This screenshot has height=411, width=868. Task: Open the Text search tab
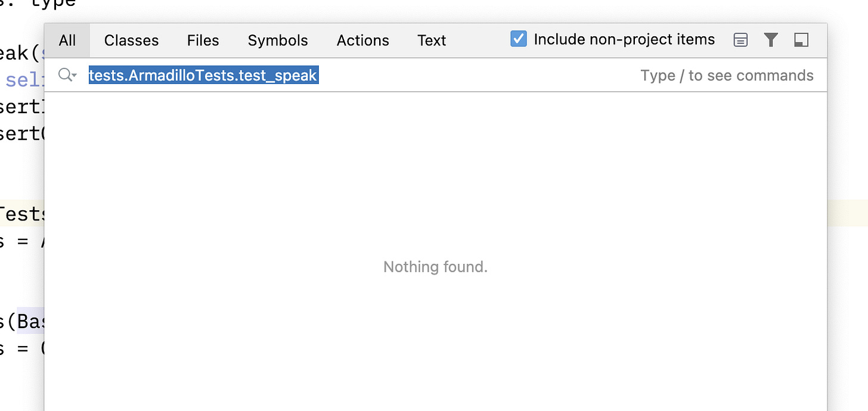[432, 40]
